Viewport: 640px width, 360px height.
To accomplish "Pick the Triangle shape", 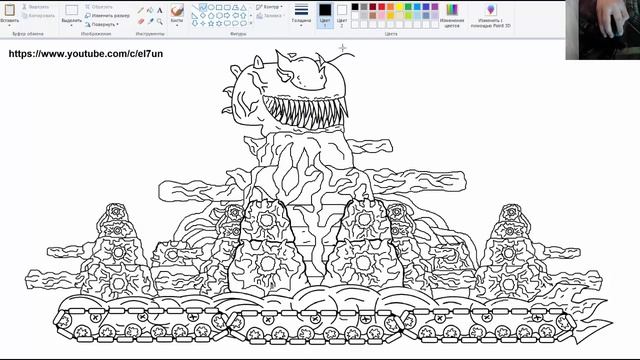I will point(243,7).
